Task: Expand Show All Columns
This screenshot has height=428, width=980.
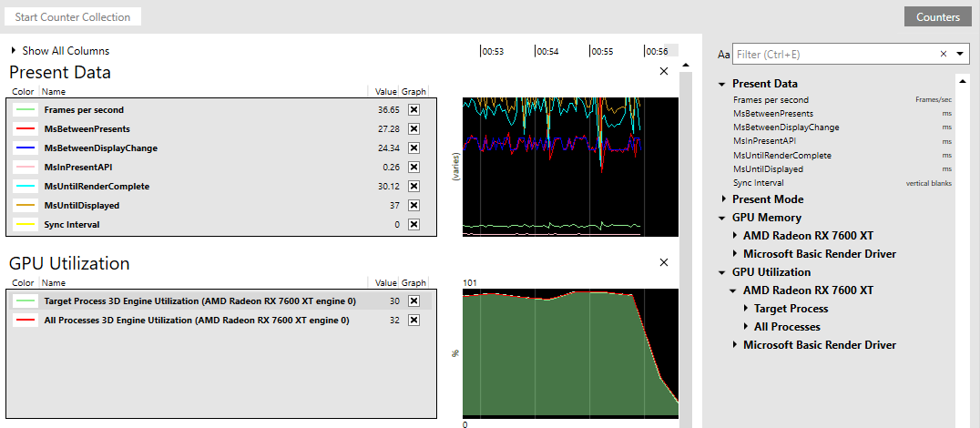Action: [x=61, y=51]
